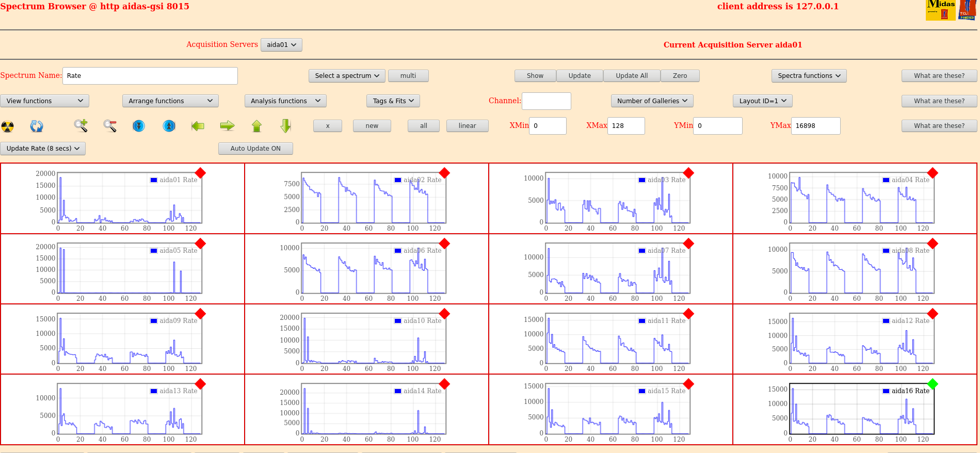The image size is (980, 453).
Task: Click the green up arrow icon
Action: (x=257, y=126)
